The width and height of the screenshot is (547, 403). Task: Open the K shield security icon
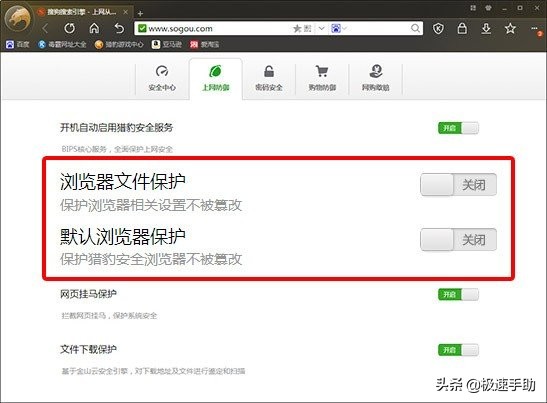click(438, 28)
